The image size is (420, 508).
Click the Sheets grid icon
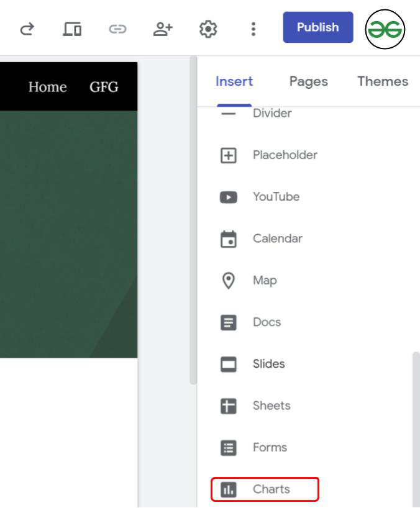(x=229, y=406)
